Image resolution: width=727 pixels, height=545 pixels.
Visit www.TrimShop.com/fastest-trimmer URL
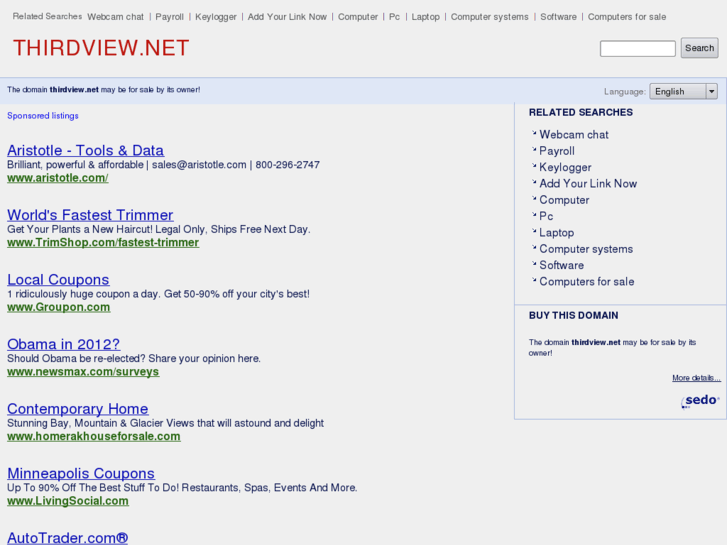pyautogui.click(x=103, y=242)
